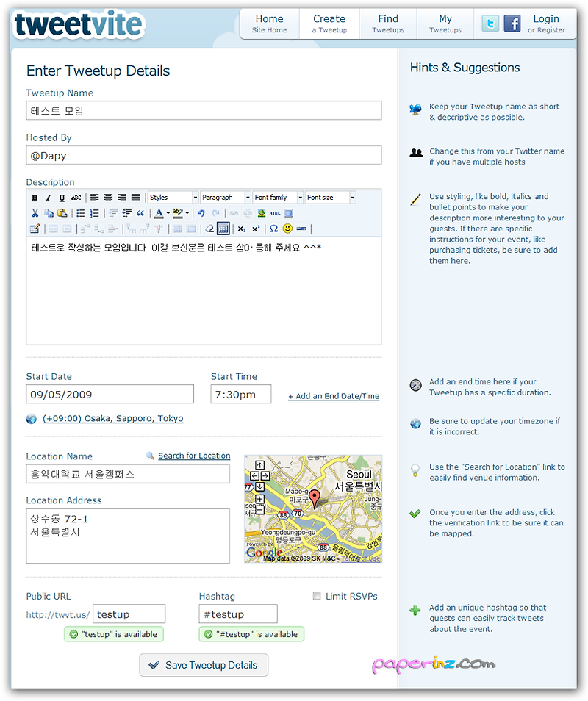
Task: Insert a blockquote
Action: point(140,213)
